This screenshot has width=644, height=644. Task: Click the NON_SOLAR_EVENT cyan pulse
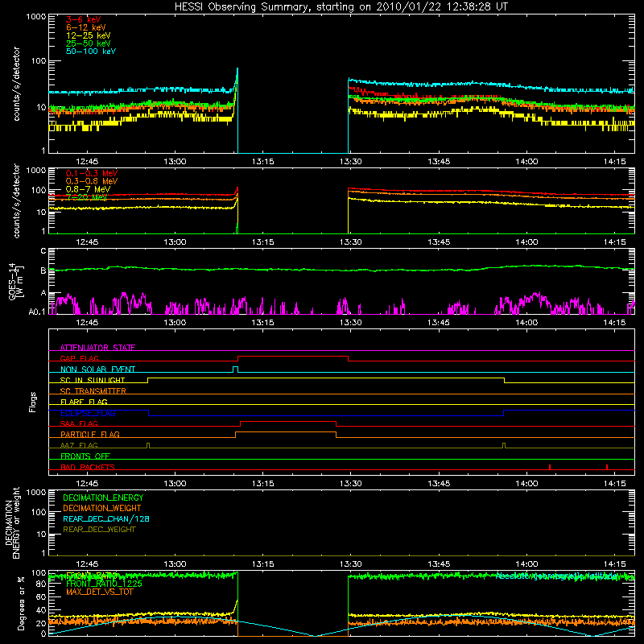coord(235,369)
